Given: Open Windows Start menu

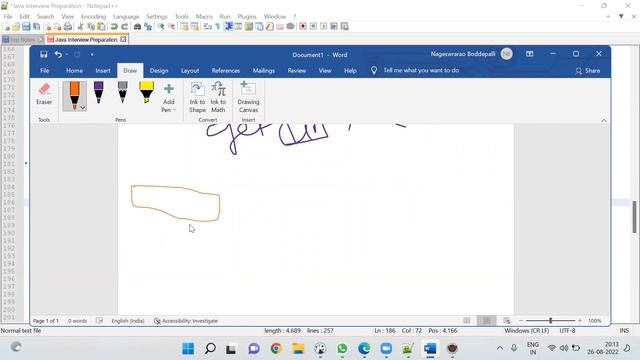Looking at the screenshot, I should coord(188,349).
